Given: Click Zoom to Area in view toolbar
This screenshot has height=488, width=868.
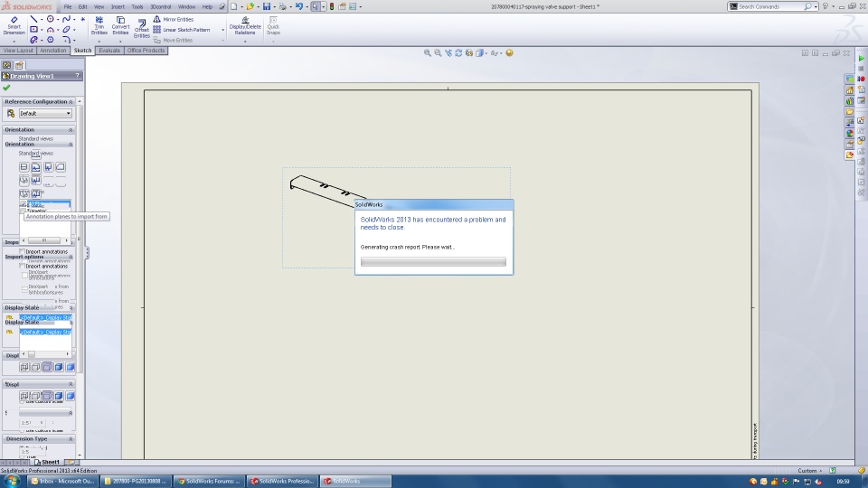Looking at the screenshot, I should click(438, 53).
